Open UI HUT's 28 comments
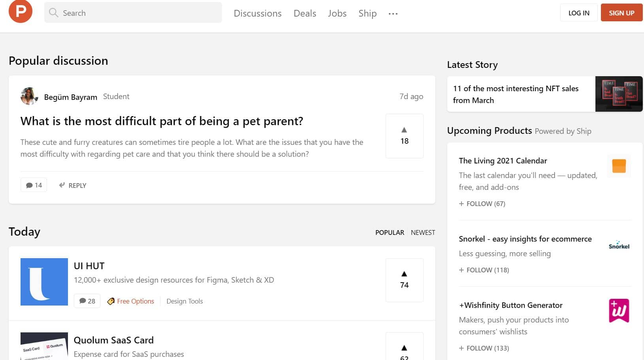The image size is (644, 360). tap(87, 301)
